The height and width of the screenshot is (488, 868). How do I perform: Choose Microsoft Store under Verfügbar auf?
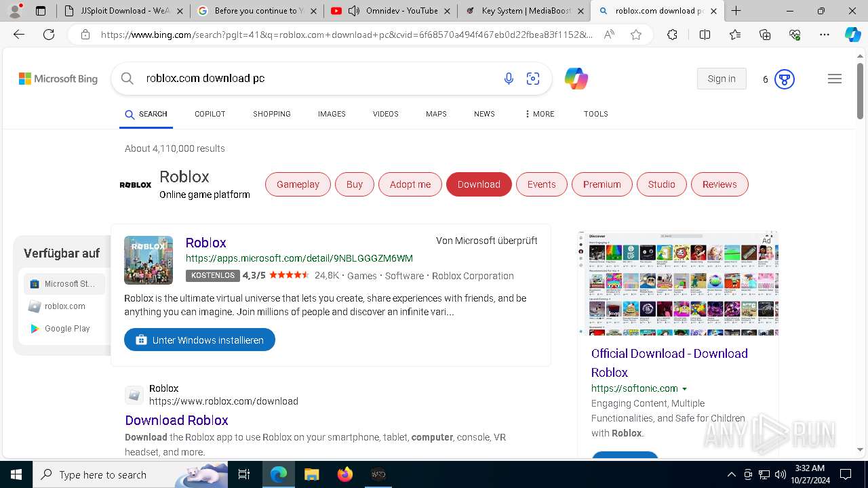pyautogui.click(x=64, y=284)
